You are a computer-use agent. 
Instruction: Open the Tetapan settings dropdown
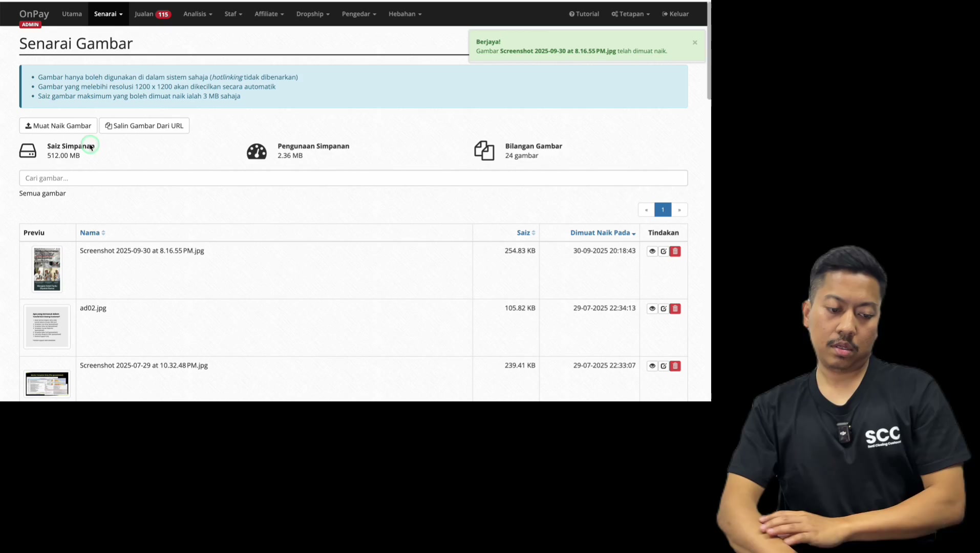pos(630,14)
